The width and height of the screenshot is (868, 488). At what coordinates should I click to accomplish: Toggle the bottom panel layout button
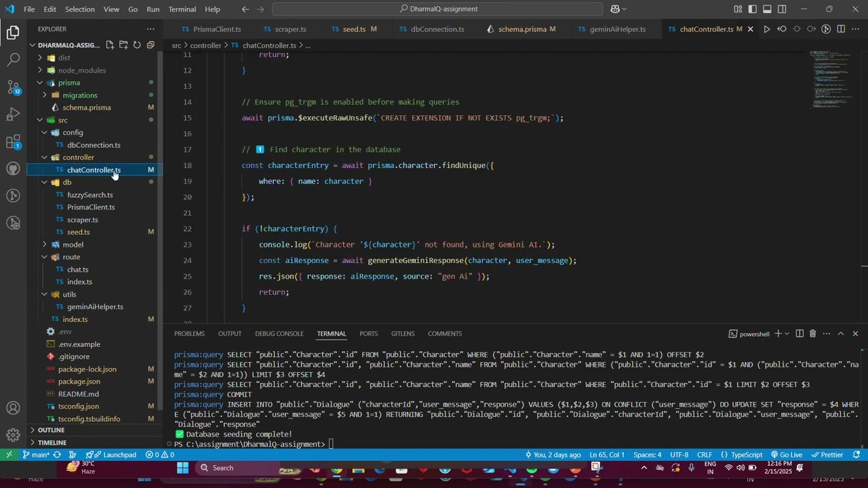point(767,9)
